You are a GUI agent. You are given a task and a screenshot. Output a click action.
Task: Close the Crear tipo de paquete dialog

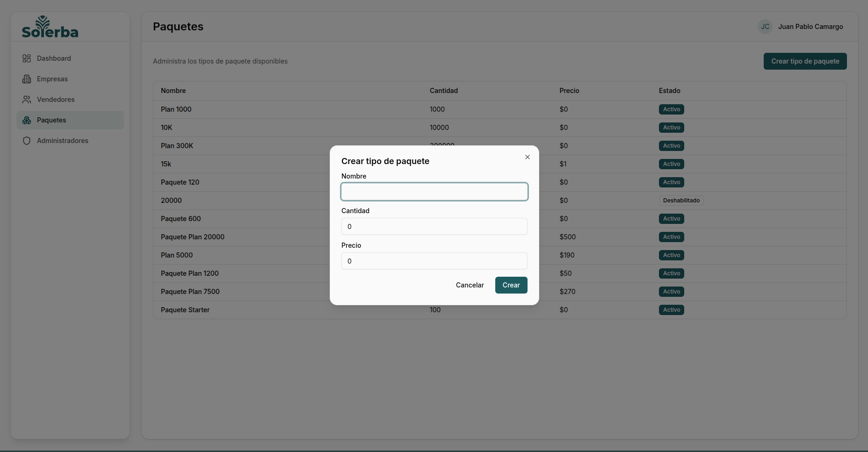(x=527, y=157)
